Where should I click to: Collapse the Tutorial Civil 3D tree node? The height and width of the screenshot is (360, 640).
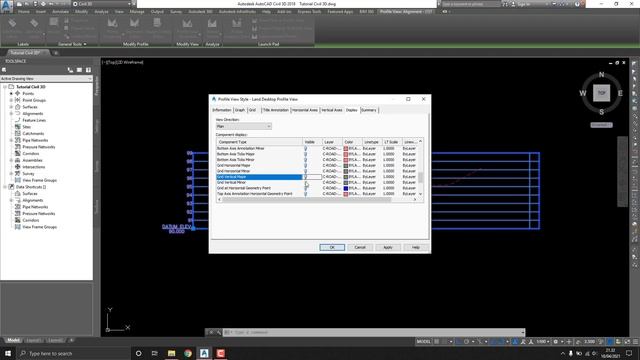coord(5,87)
